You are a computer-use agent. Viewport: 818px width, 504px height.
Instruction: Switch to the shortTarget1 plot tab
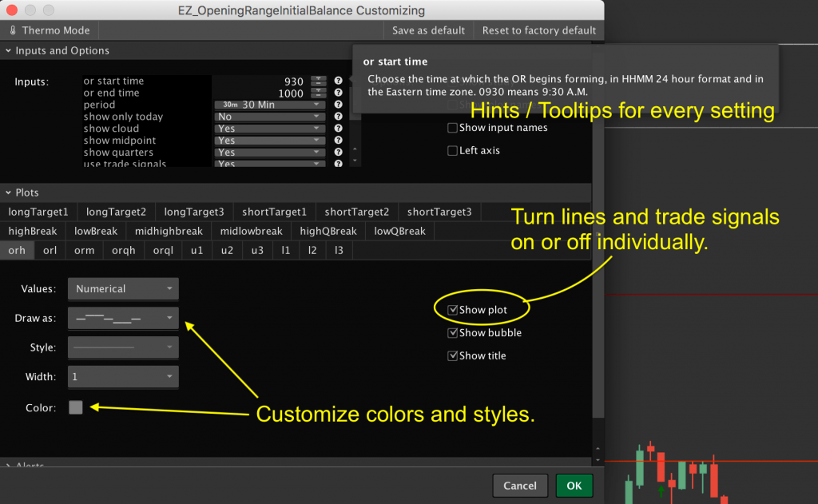[x=274, y=212]
